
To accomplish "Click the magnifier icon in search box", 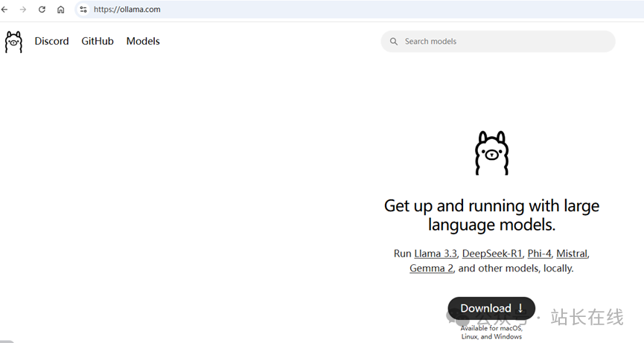I will (x=393, y=42).
